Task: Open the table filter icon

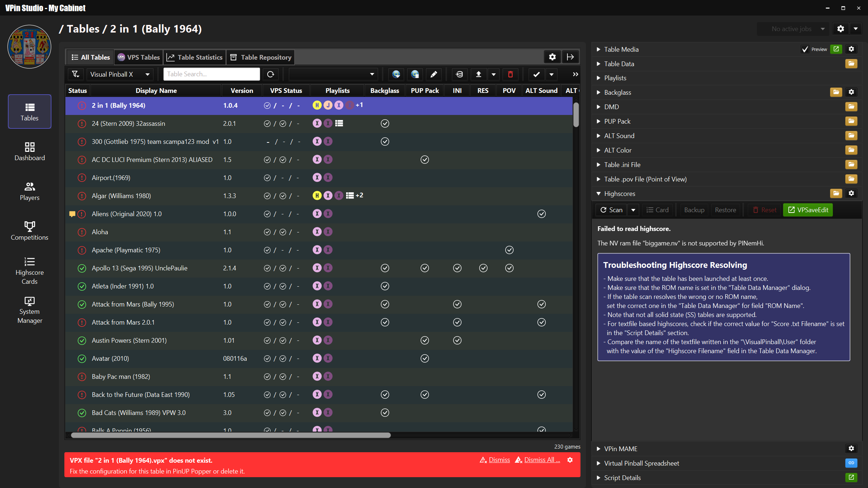Action: (x=75, y=74)
